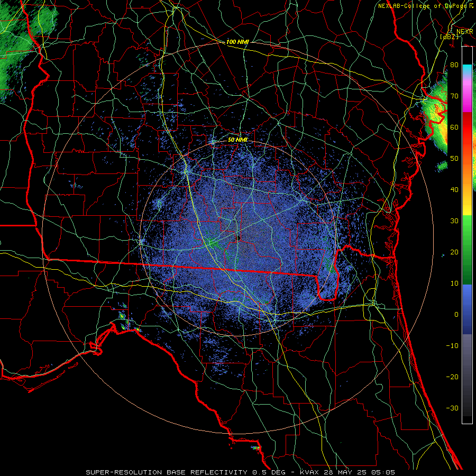The width and height of the screenshot is (476, 476).
Task: Click the NEXR label above the color scale
Action: (x=465, y=31)
